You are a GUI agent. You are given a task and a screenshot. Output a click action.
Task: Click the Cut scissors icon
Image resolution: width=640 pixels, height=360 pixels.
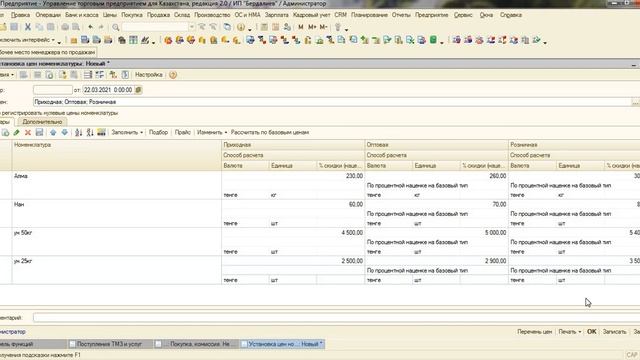28,27
